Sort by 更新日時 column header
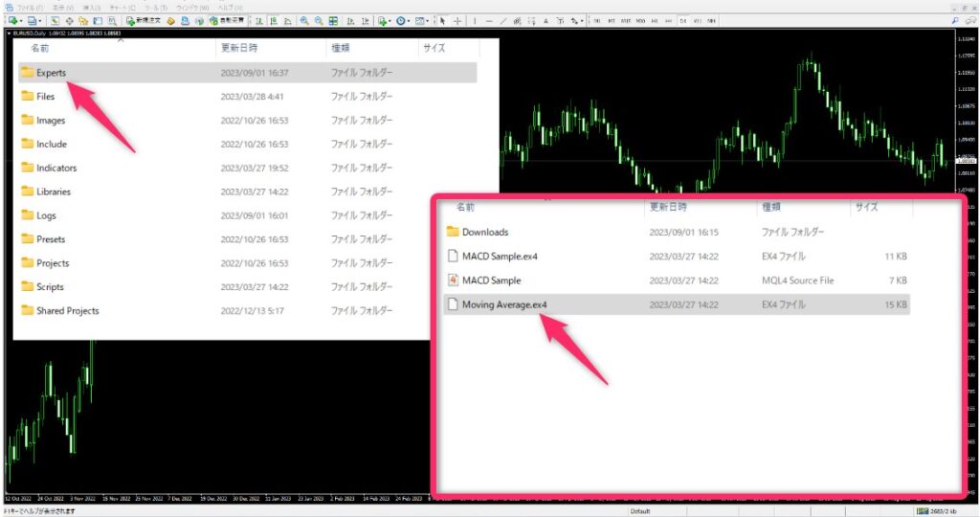 238,47
